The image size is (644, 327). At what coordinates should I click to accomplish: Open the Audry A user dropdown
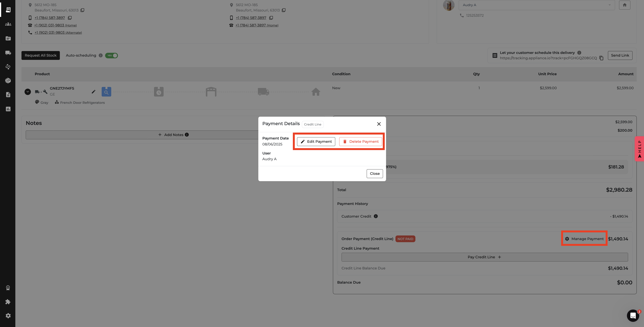pyautogui.click(x=536, y=5)
